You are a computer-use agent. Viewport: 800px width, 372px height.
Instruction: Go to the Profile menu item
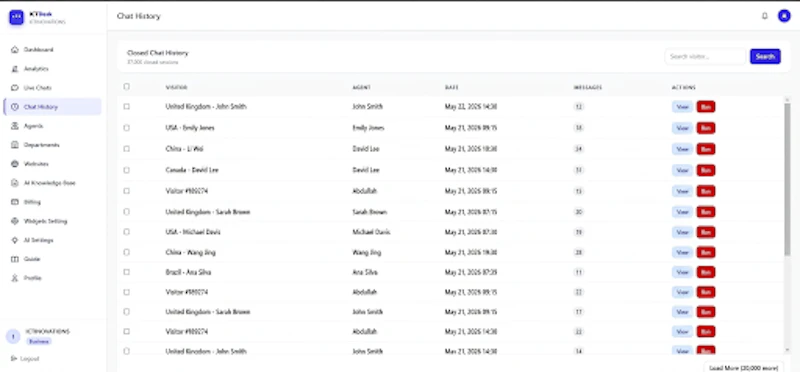pyautogui.click(x=53, y=278)
